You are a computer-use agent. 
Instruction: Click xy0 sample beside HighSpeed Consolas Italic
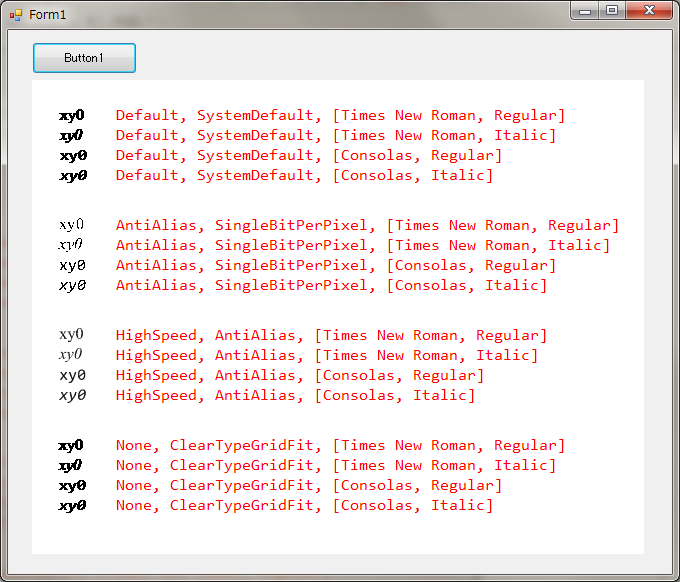[x=73, y=396]
